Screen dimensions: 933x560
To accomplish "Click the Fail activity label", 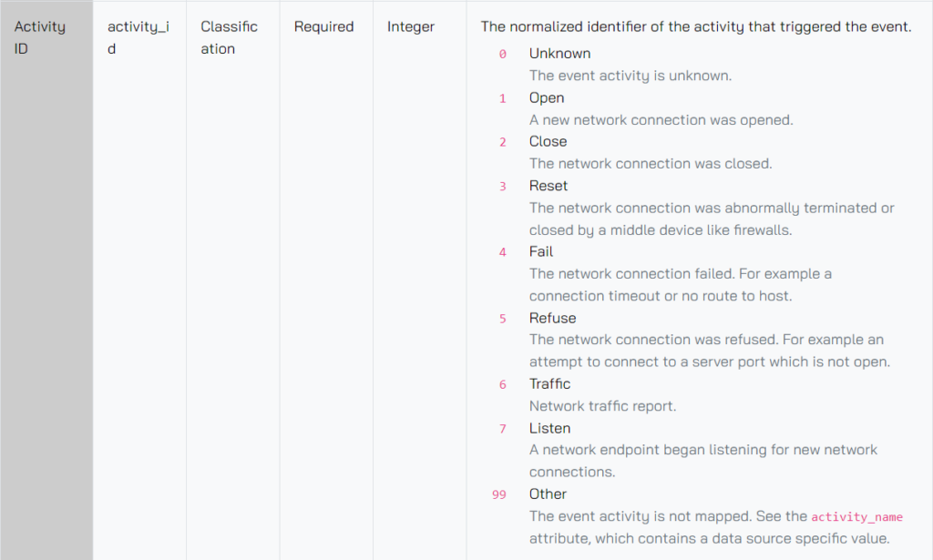I will [x=541, y=251].
